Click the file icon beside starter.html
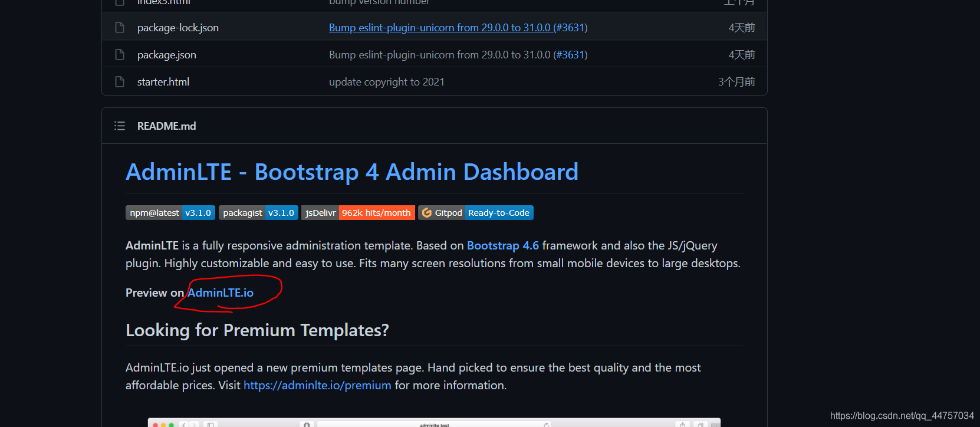980x427 pixels. point(120,82)
